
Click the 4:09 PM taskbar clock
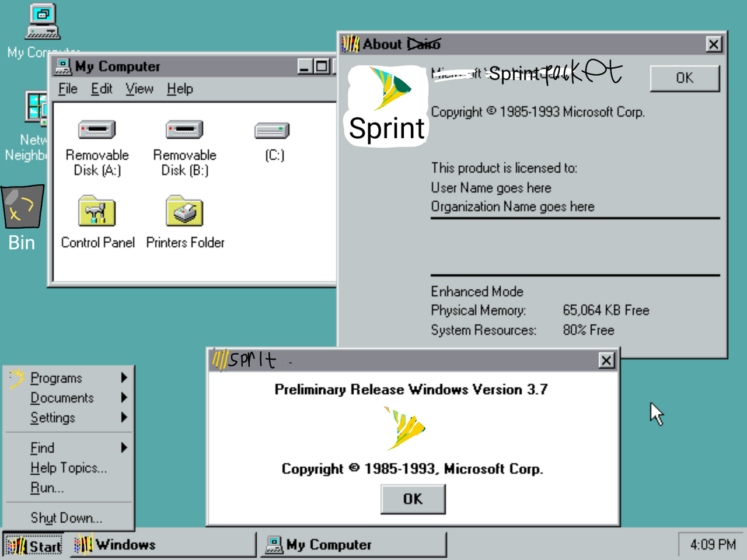pos(713,545)
